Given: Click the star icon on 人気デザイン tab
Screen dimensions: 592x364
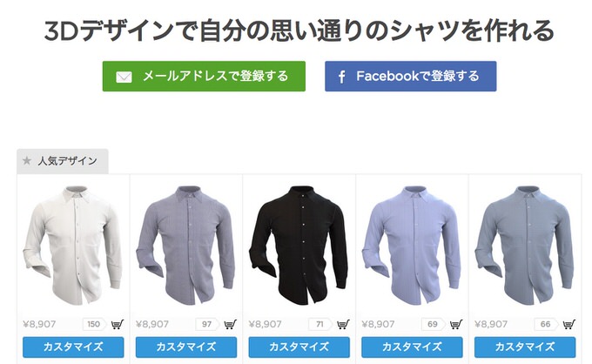Looking at the screenshot, I should pyautogui.click(x=27, y=160).
